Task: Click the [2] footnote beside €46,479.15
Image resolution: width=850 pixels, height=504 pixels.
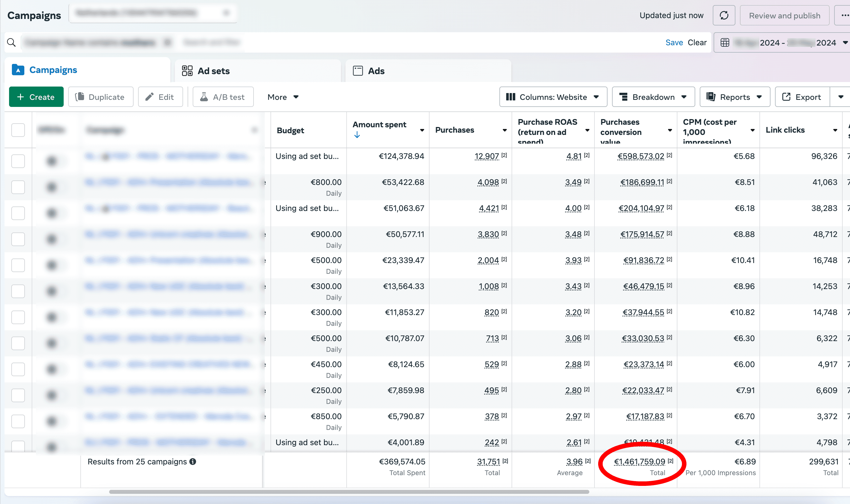Action: click(x=669, y=285)
